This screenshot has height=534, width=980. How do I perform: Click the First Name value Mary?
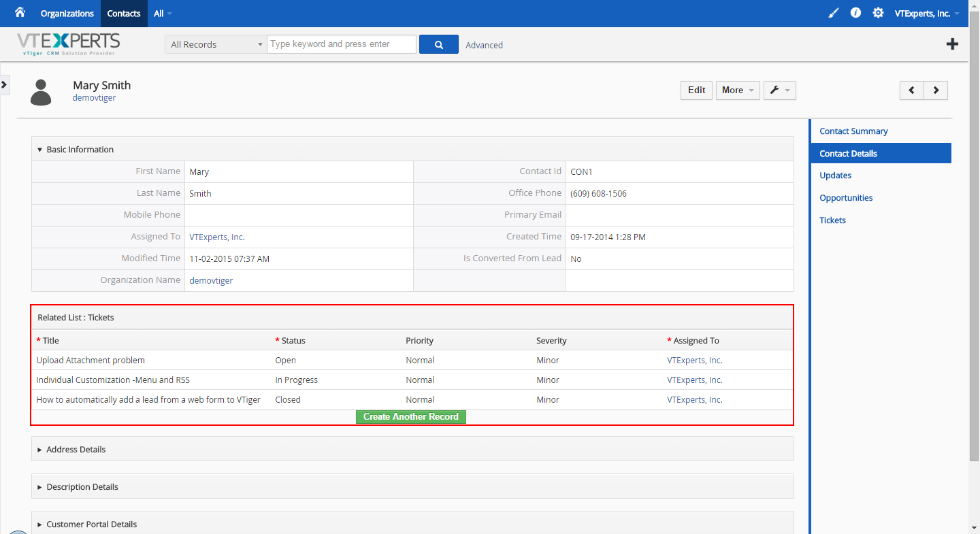pyautogui.click(x=199, y=172)
